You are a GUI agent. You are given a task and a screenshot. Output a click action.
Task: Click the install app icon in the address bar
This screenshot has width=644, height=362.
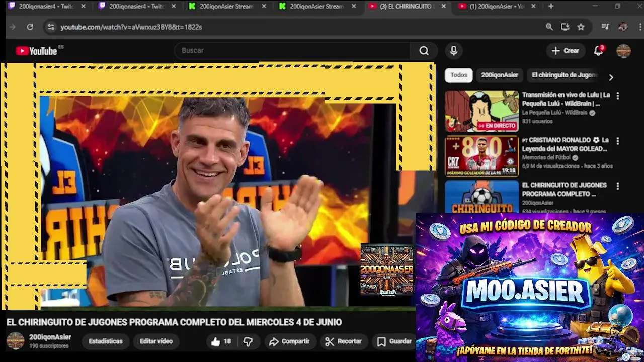[565, 27]
